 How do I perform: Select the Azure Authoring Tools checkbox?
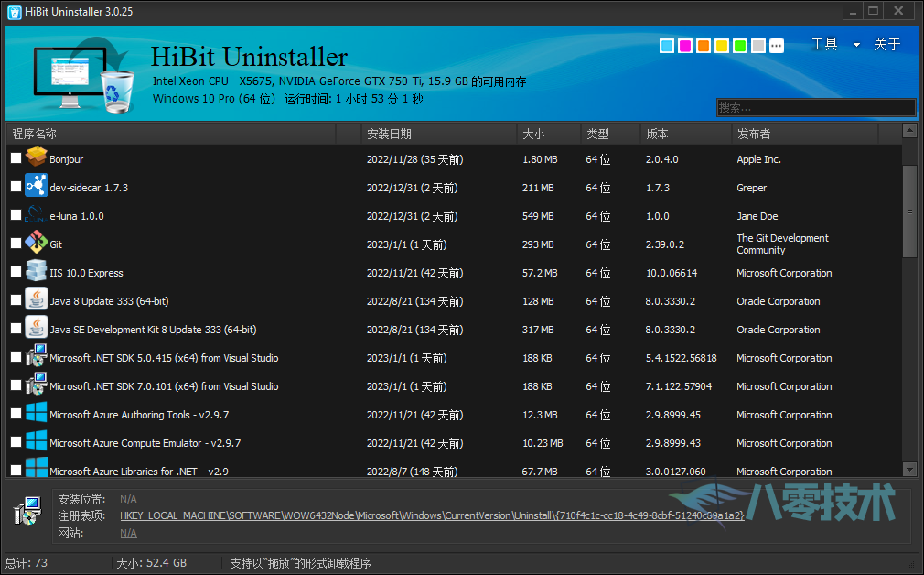click(x=16, y=413)
